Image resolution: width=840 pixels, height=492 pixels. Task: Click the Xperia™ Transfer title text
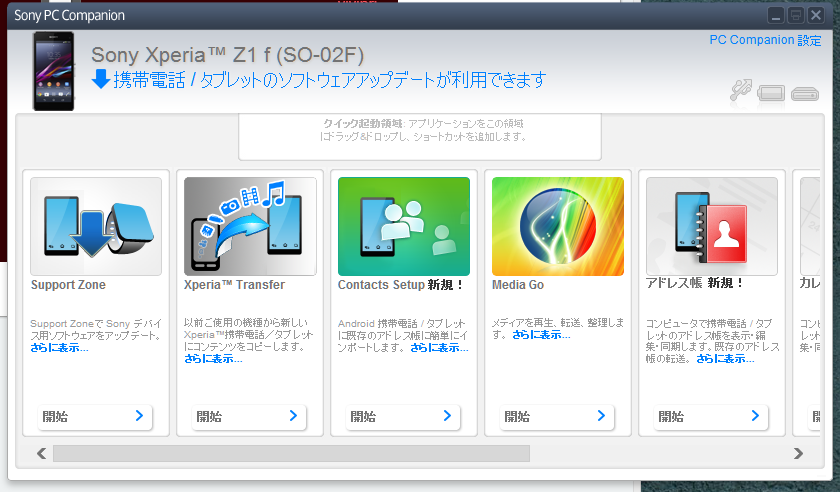[x=234, y=285]
